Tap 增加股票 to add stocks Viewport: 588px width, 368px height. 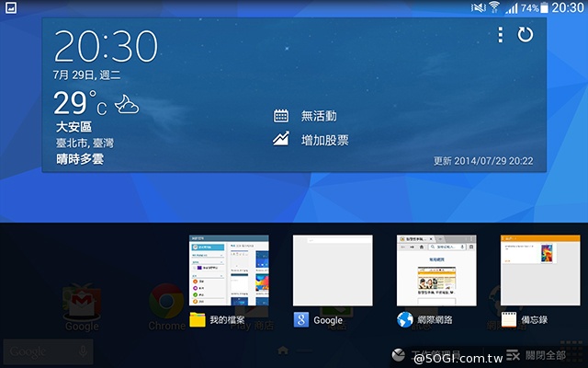(x=324, y=140)
